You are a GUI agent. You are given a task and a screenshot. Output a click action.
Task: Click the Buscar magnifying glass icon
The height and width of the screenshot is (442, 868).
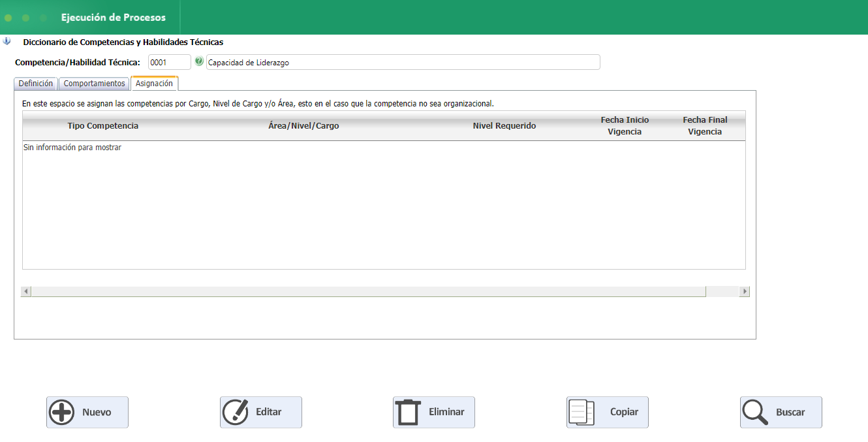(756, 413)
